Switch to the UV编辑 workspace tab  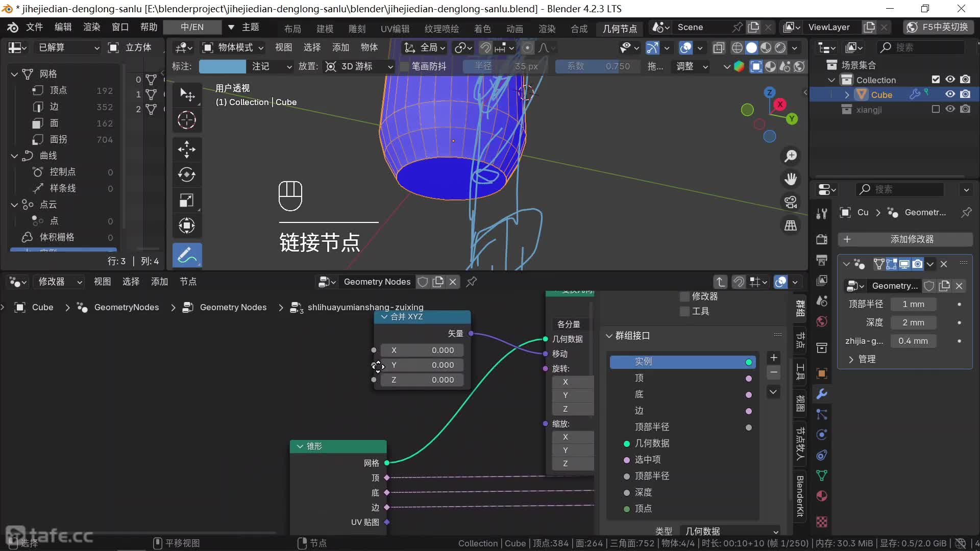pyautogui.click(x=395, y=29)
